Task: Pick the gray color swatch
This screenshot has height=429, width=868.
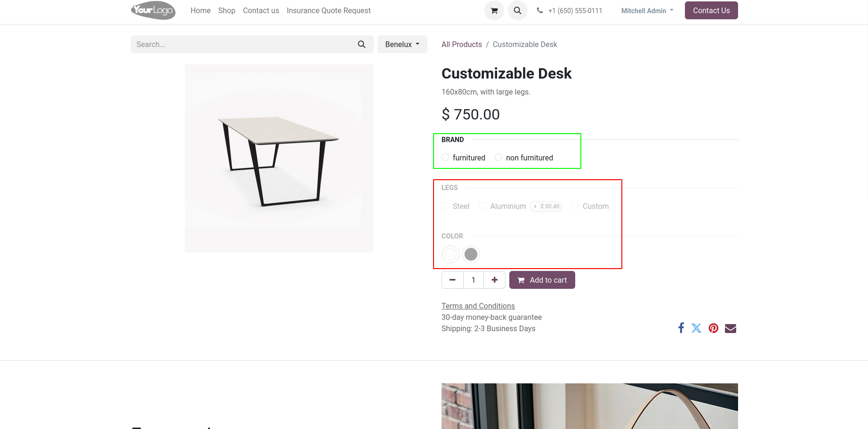Action: 471,254
